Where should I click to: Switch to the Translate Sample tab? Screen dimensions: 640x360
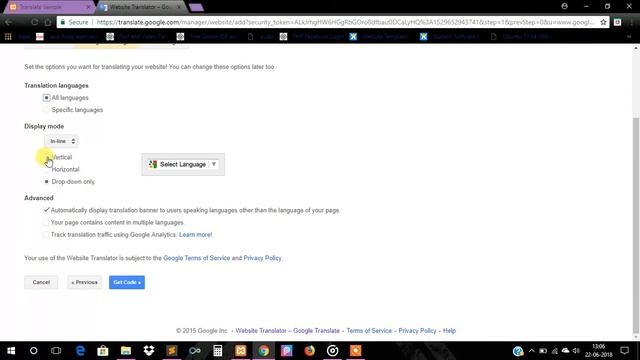pos(48,7)
